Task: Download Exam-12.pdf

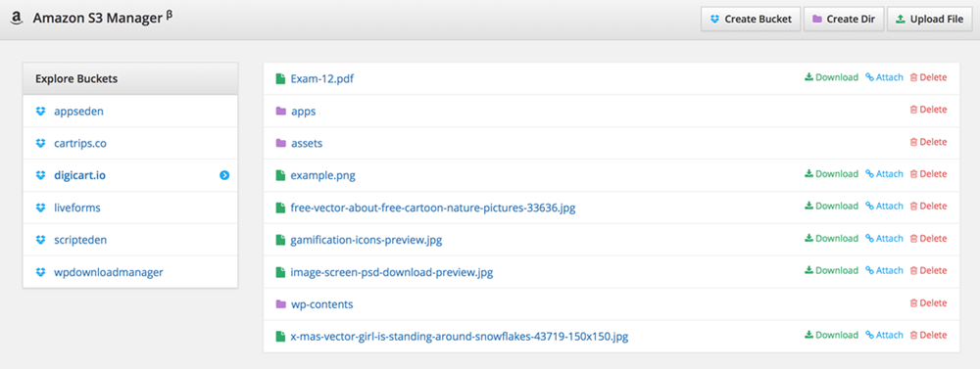Action: tap(831, 77)
